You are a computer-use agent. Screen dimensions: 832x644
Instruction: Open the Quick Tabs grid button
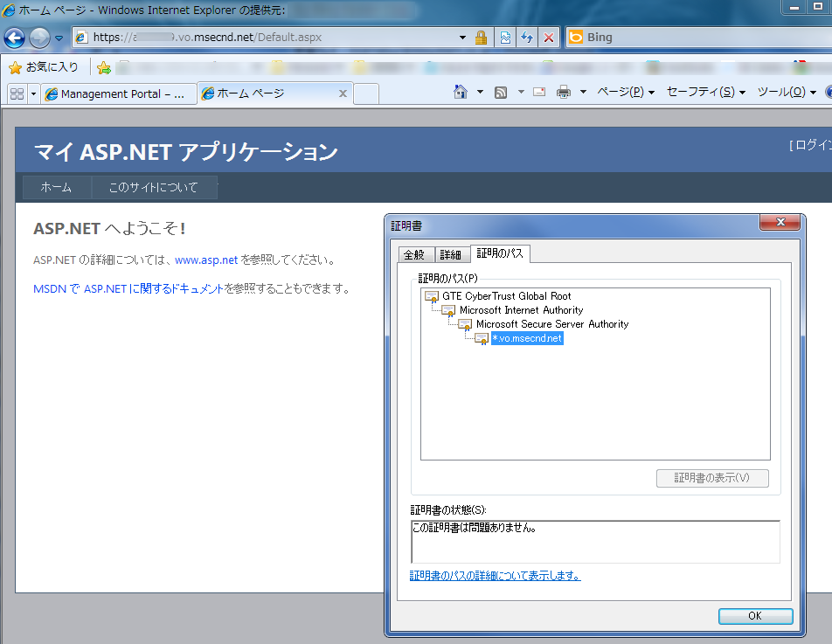pyautogui.click(x=17, y=93)
